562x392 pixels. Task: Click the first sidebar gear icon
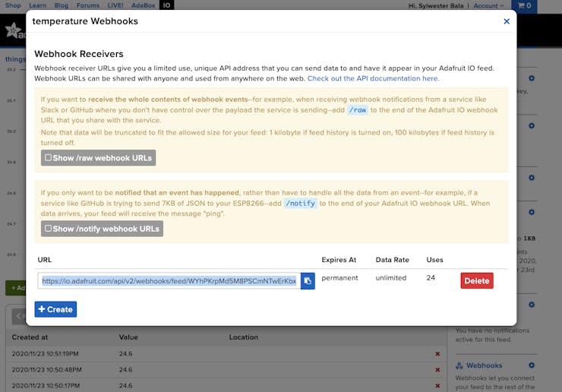532,78
